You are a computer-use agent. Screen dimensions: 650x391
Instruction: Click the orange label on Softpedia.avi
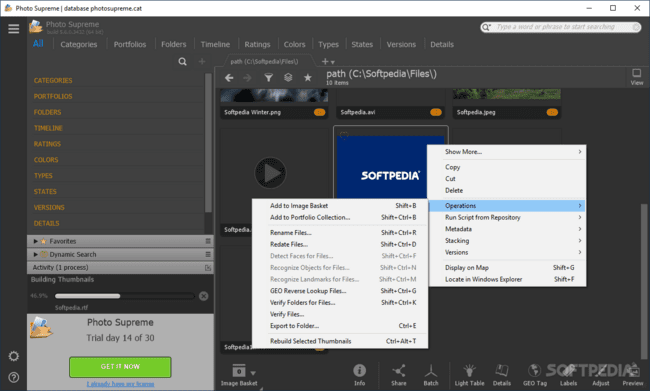(436, 112)
